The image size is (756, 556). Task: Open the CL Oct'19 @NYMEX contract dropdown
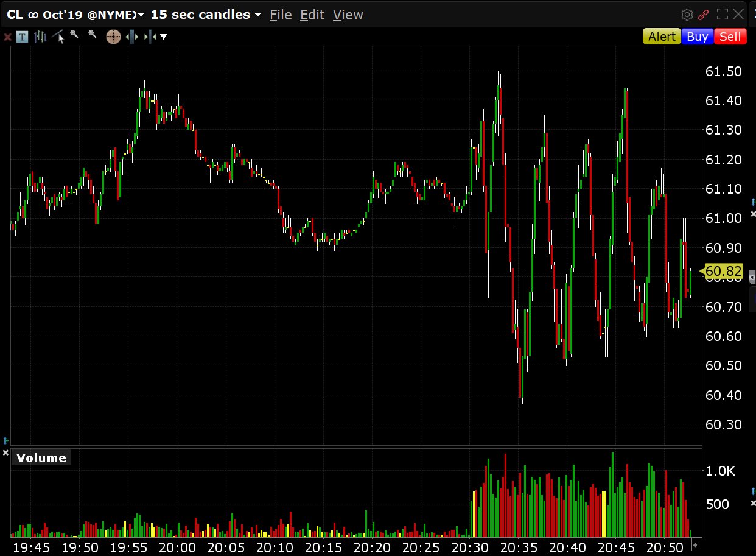pyautogui.click(x=76, y=15)
